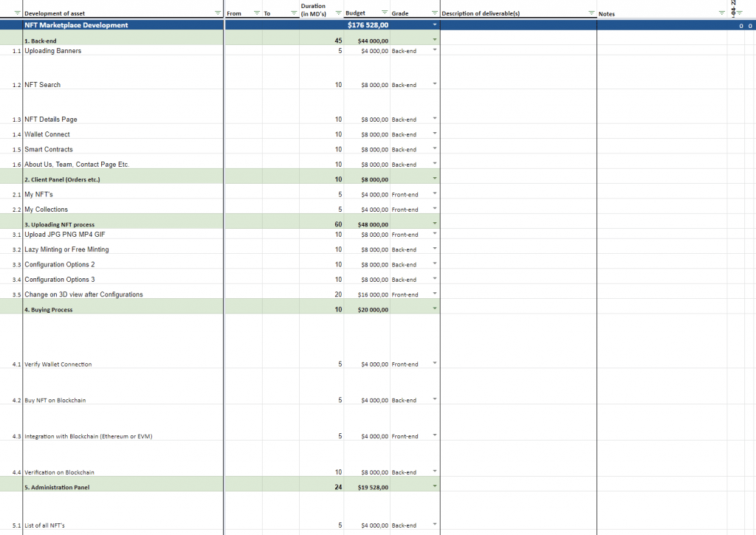
Task: Select the NFT Details Page cell
Action: (x=123, y=107)
